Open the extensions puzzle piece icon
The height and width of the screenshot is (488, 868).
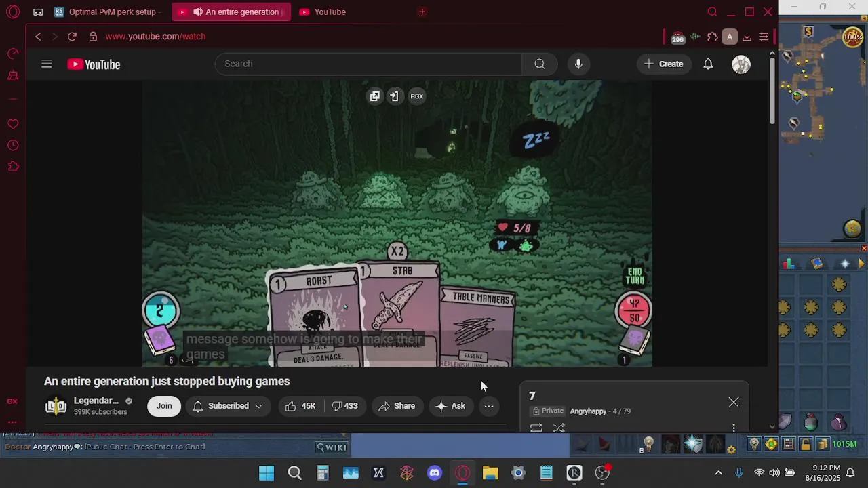(712, 37)
